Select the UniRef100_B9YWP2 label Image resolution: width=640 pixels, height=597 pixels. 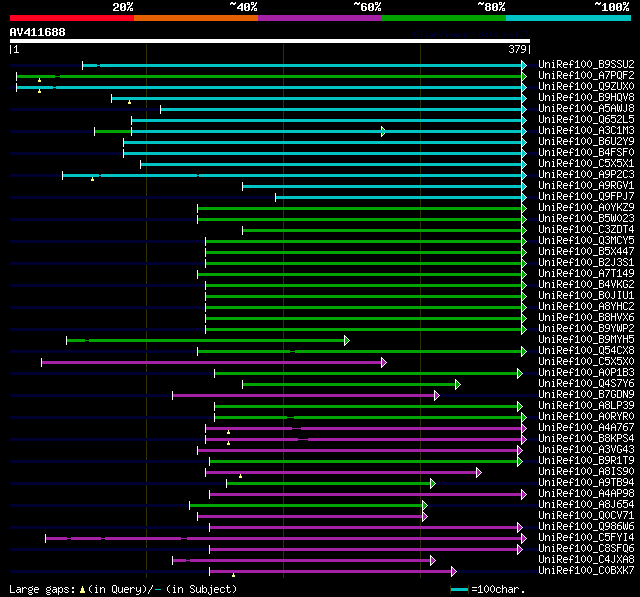[x=586, y=329]
